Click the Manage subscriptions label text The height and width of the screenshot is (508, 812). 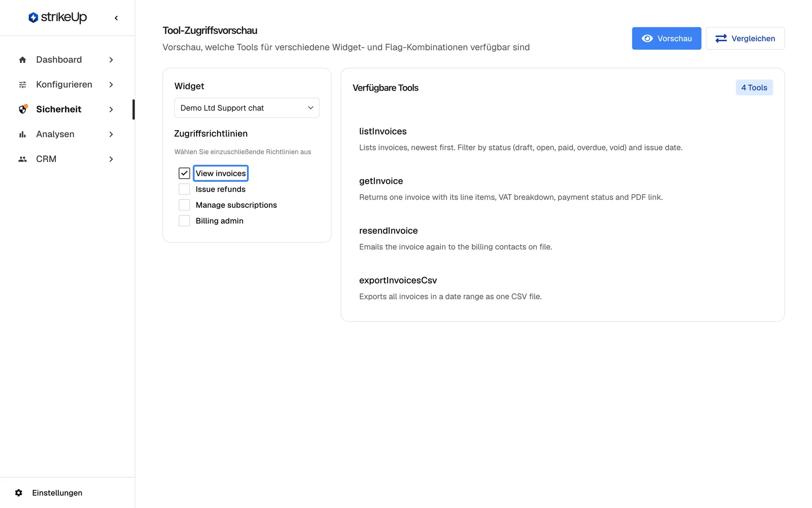pyautogui.click(x=236, y=205)
